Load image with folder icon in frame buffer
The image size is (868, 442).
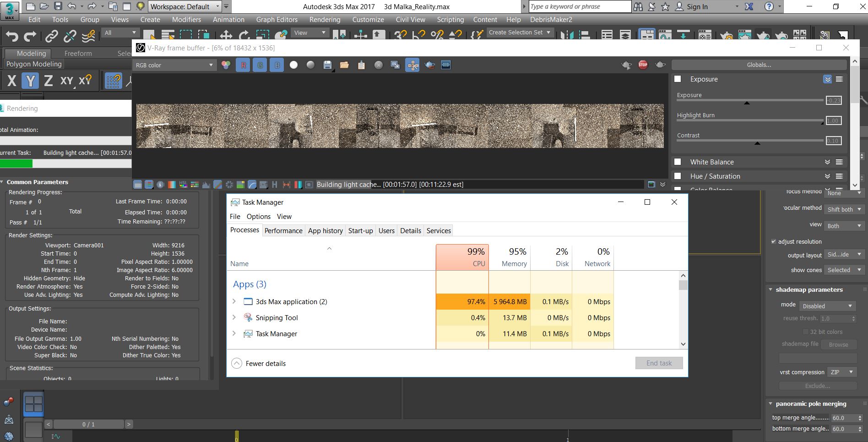point(344,65)
